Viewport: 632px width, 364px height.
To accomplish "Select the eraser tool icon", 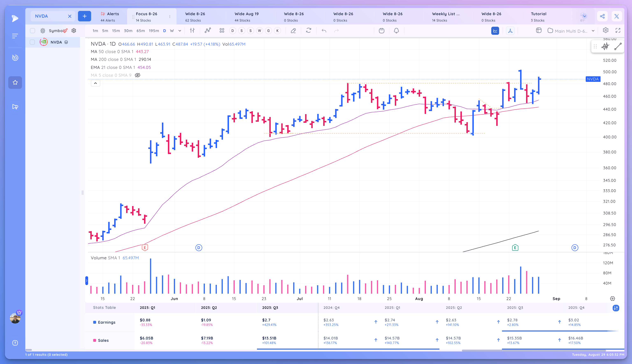I will (293, 30).
